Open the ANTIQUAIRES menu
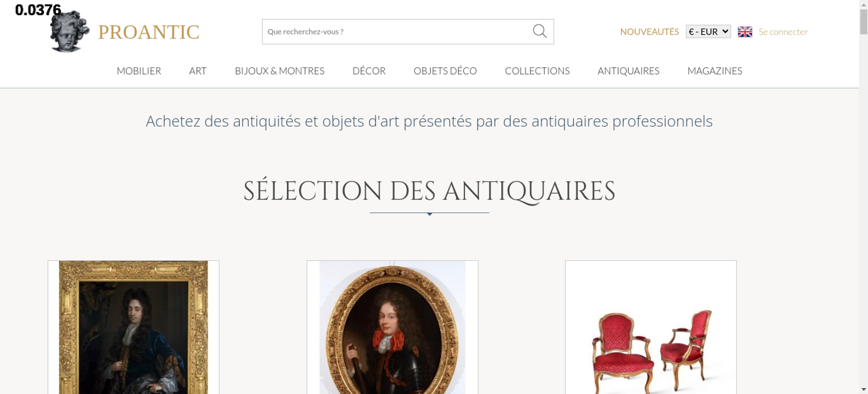Viewport: 868px width, 394px height. 628,71
